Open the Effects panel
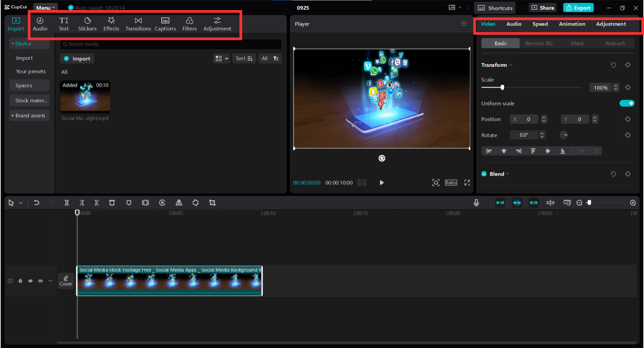Viewport: 644px width, 348px height. 111,24
